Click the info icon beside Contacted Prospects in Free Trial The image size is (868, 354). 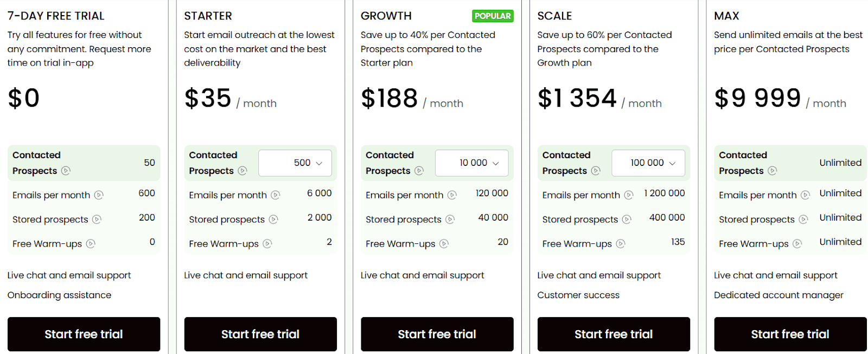point(65,171)
